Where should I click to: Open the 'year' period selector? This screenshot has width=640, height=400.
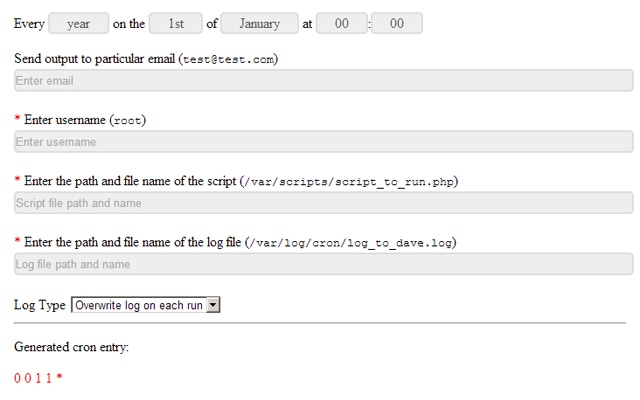(x=79, y=23)
